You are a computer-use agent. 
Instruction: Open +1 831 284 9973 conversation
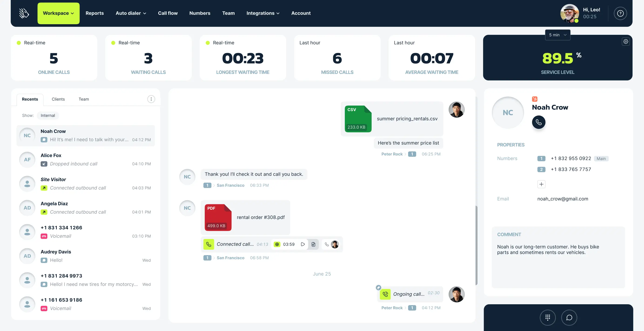85,280
